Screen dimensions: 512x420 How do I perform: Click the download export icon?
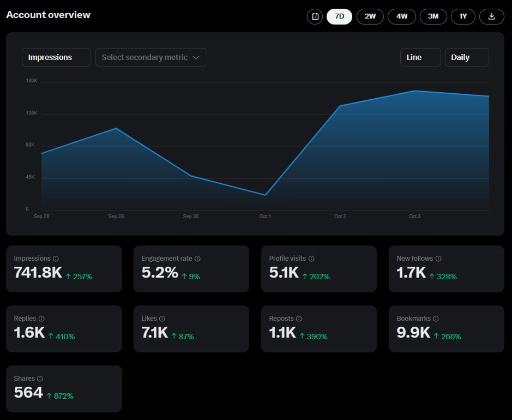(x=491, y=16)
